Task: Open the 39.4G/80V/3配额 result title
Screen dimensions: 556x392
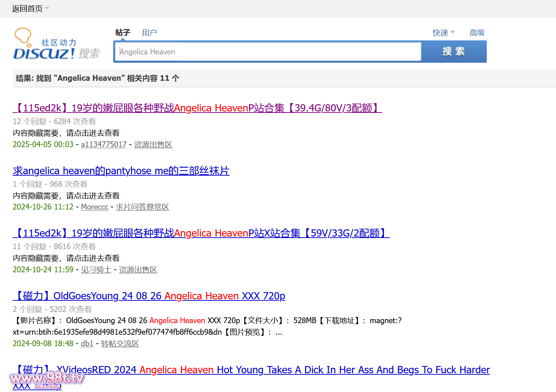Action: [x=197, y=108]
